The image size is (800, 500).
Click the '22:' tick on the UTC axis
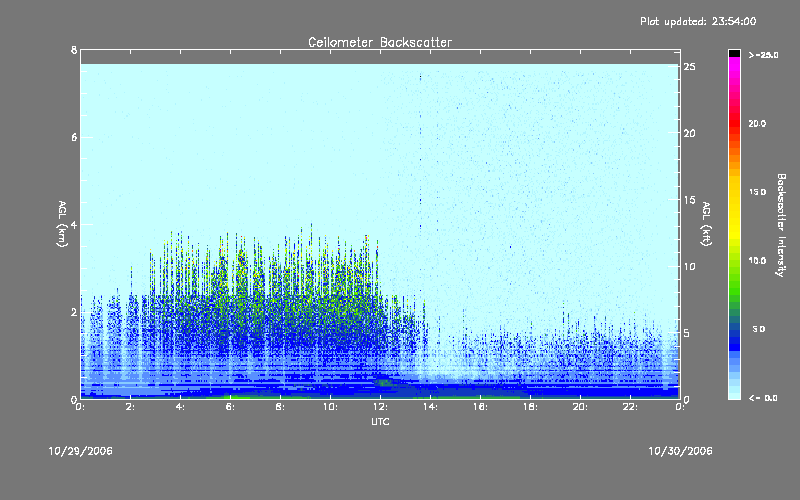coord(630,407)
